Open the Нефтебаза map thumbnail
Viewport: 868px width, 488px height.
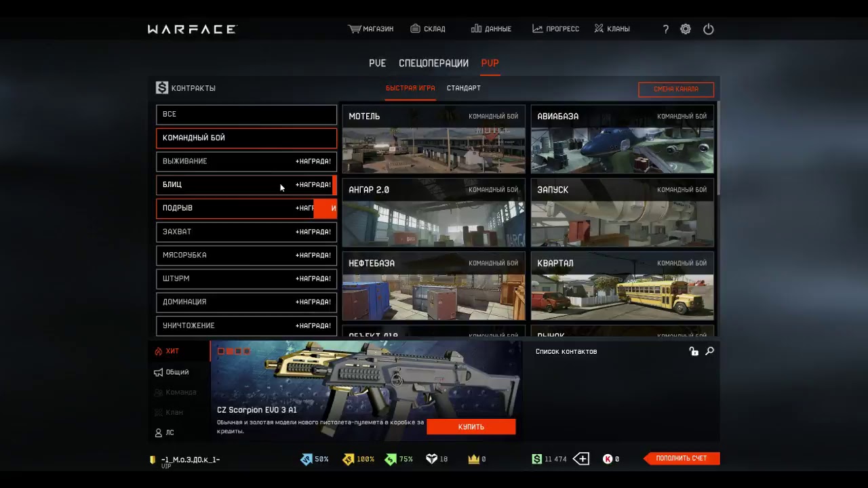click(x=433, y=286)
